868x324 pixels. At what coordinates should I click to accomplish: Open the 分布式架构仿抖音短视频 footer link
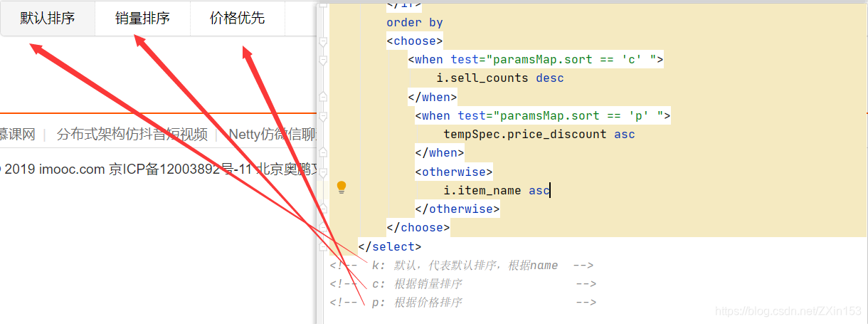click(x=132, y=134)
